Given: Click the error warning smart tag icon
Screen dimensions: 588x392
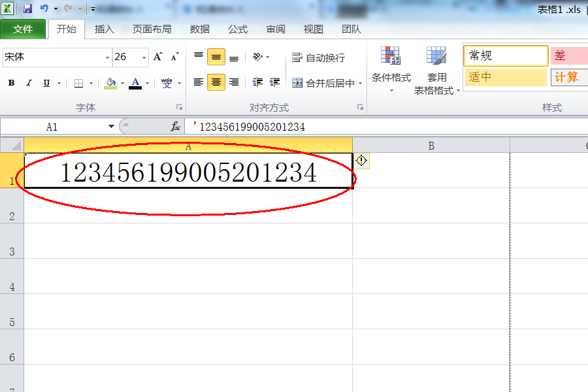Looking at the screenshot, I should click(361, 161).
